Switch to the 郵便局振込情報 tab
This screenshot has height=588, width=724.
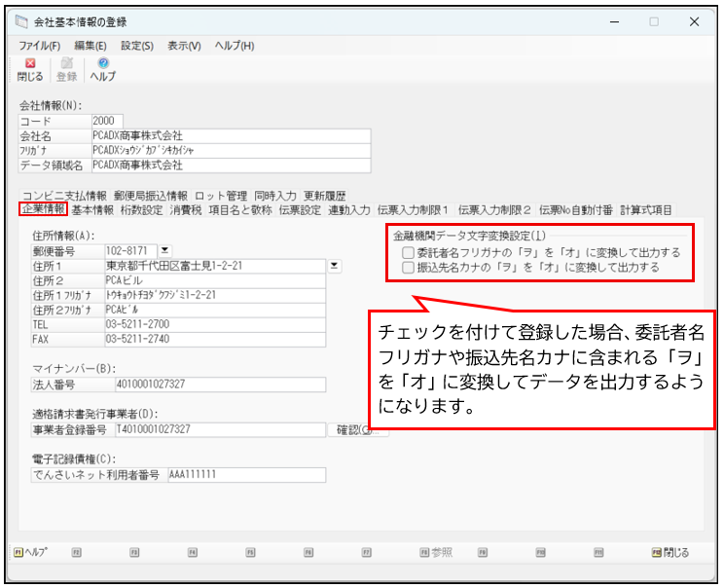point(151,196)
